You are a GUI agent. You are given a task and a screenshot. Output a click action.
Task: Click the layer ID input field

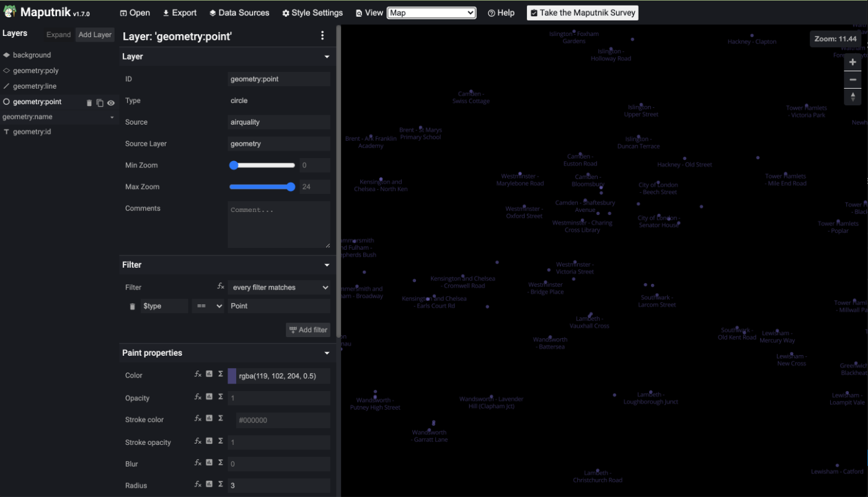coord(279,79)
